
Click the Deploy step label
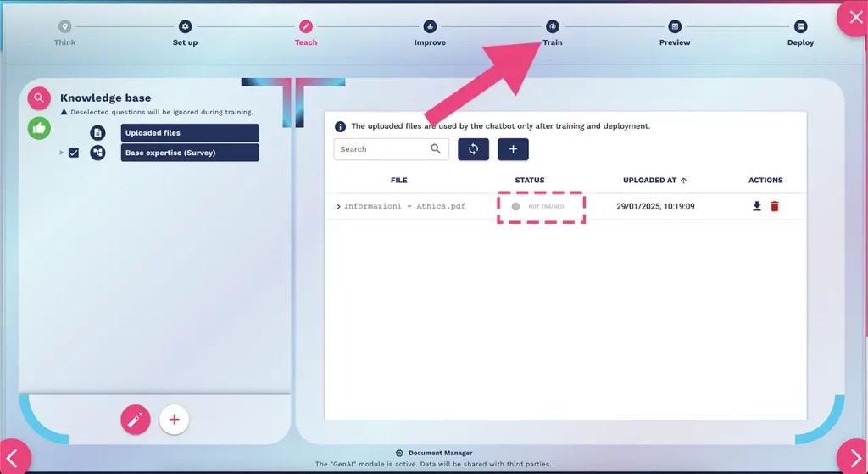800,42
